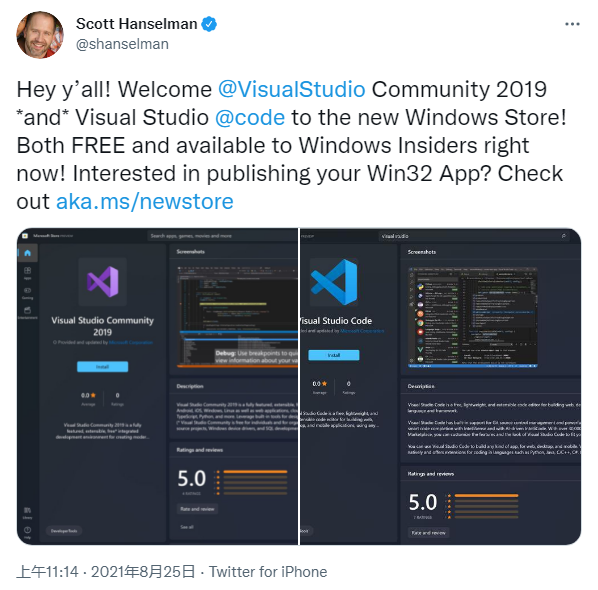Open the @code mention link

tap(250, 117)
